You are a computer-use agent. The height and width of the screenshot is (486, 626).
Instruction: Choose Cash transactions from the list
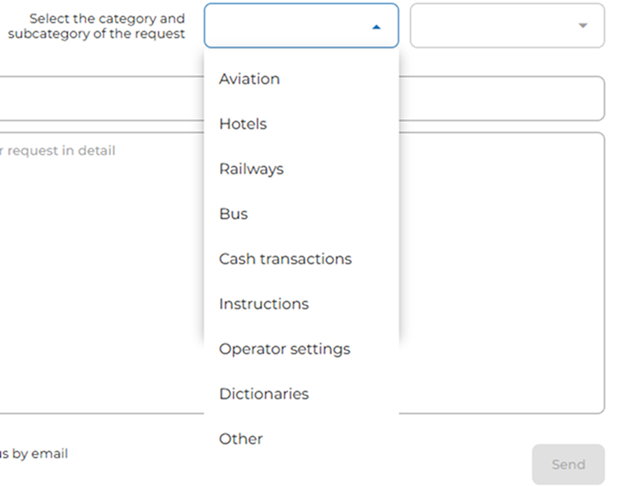pyautogui.click(x=285, y=259)
